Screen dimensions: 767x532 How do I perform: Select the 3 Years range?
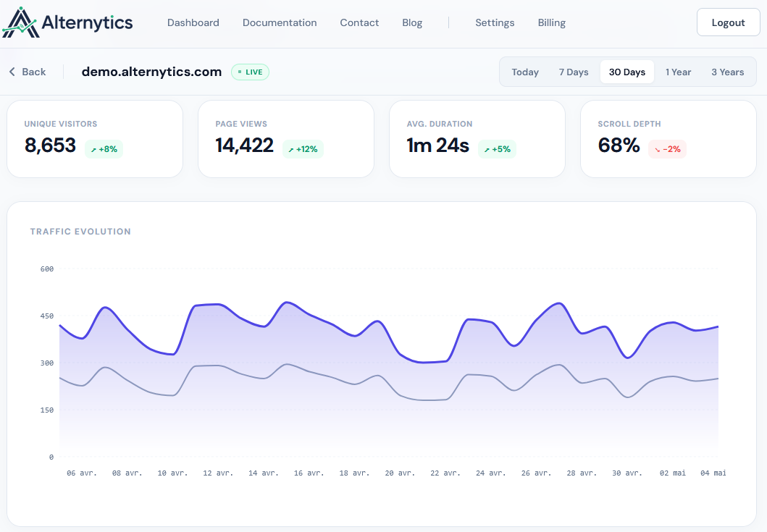728,72
